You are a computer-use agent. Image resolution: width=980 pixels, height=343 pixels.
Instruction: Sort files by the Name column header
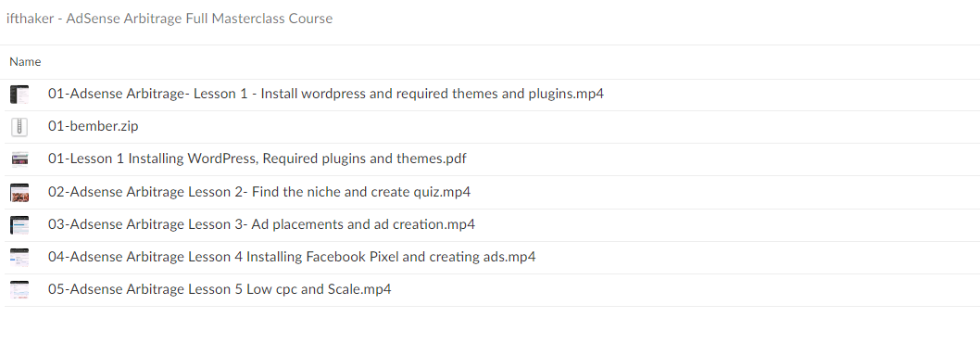pos(25,61)
